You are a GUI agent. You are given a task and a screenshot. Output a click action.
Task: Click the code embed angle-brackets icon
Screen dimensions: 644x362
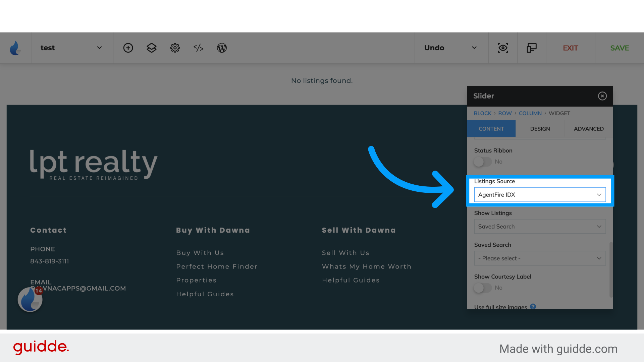pos(198,48)
